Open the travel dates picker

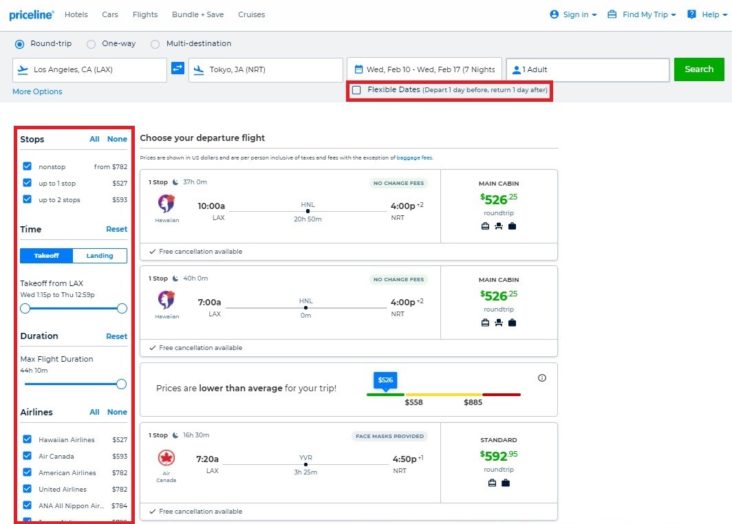pyautogui.click(x=424, y=70)
